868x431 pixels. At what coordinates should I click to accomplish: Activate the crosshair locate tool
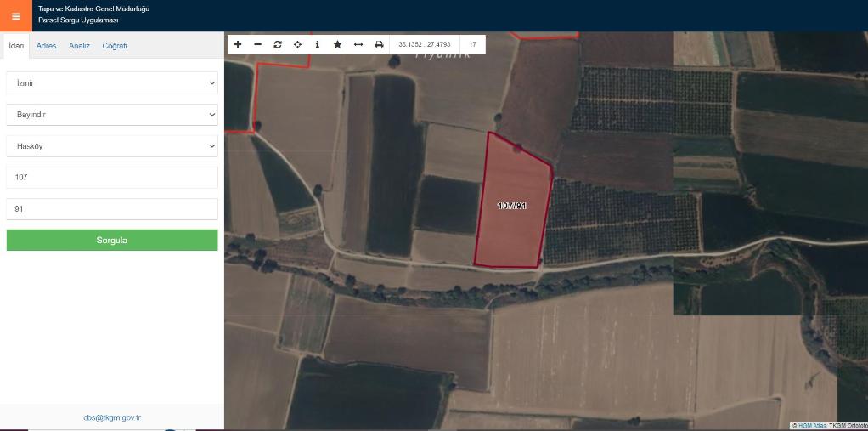point(298,44)
